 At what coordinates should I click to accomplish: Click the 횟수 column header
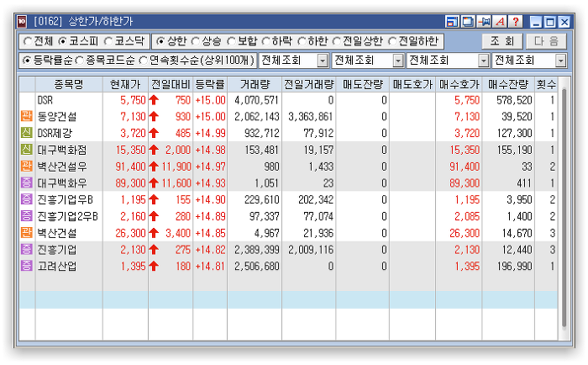(546, 84)
